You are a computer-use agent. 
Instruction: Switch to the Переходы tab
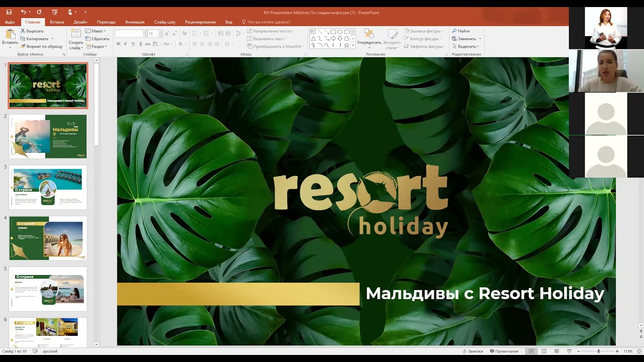pyautogui.click(x=106, y=22)
